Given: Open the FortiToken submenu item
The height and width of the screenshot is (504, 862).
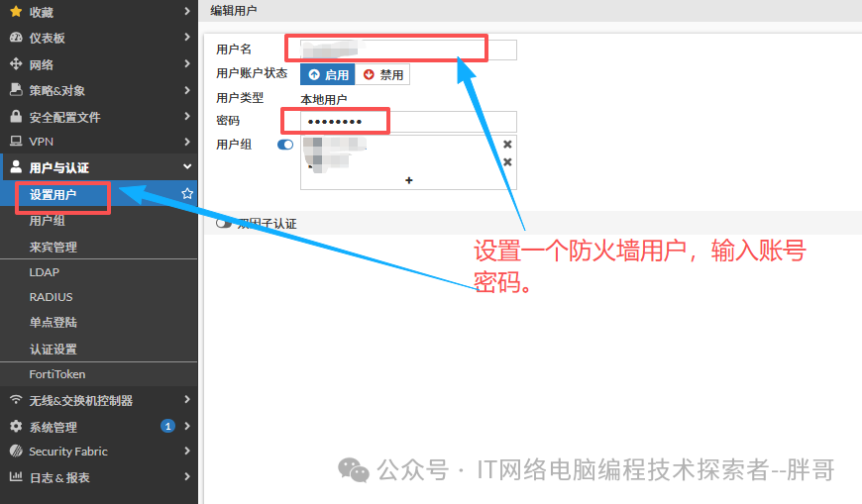Looking at the screenshot, I should (x=57, y=374).
